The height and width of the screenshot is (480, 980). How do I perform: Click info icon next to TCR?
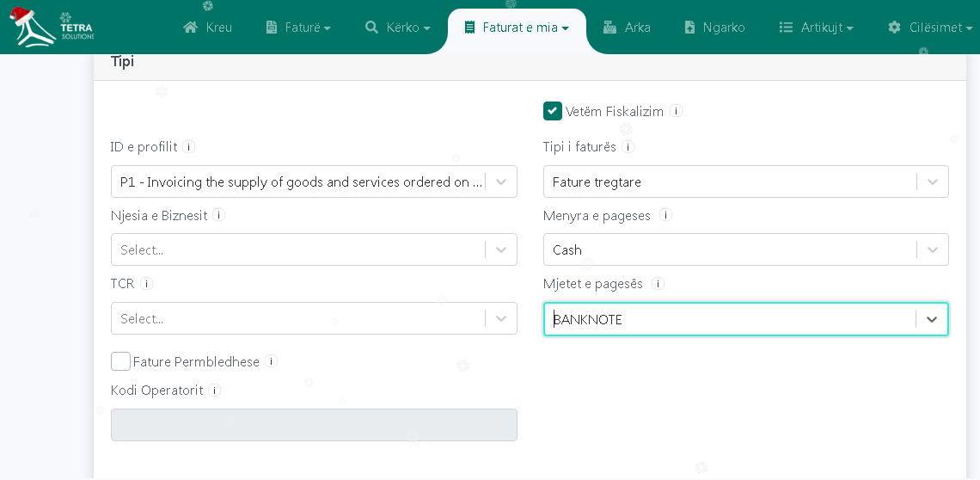146,284
